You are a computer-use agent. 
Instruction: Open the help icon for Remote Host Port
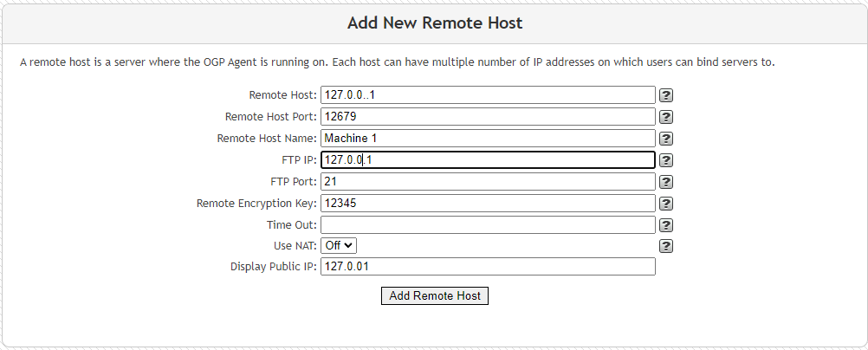coord(666,117)
